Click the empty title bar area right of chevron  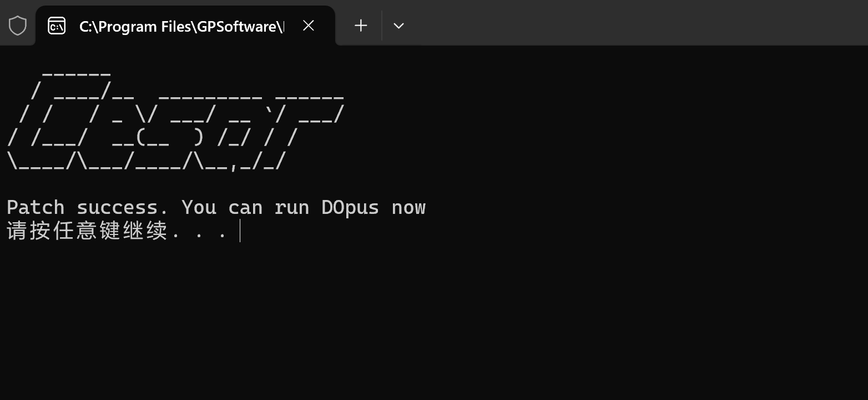pyautogui.click(x=638, y=23)
